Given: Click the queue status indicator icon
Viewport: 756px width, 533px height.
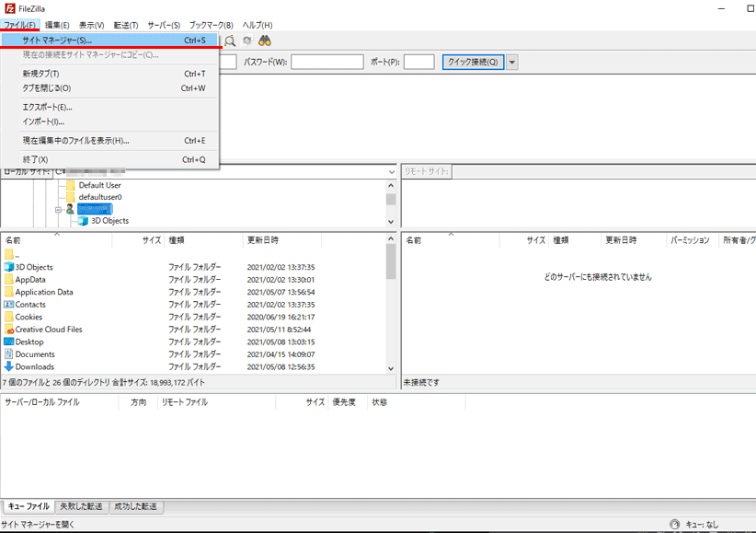Looking at the screenshot, I should 674,525.
